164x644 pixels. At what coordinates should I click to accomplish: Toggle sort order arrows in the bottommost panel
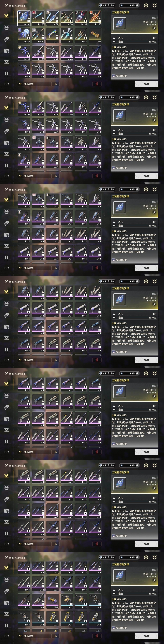55,636
